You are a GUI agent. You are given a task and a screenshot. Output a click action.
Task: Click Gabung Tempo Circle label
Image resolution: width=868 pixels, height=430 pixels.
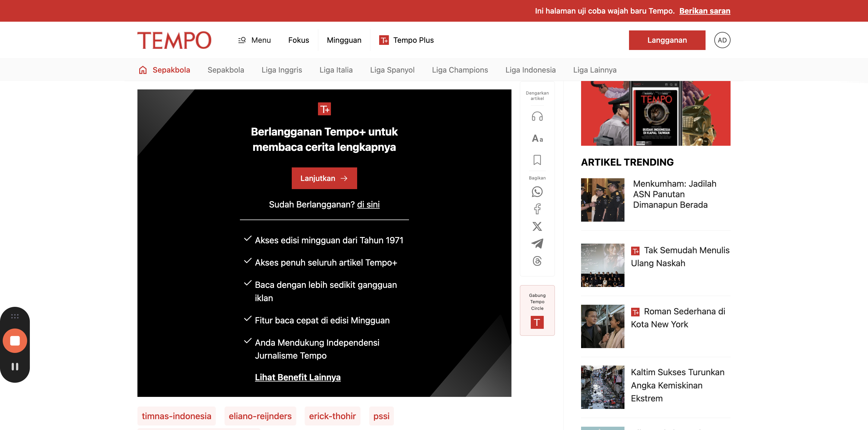point(537,302)
